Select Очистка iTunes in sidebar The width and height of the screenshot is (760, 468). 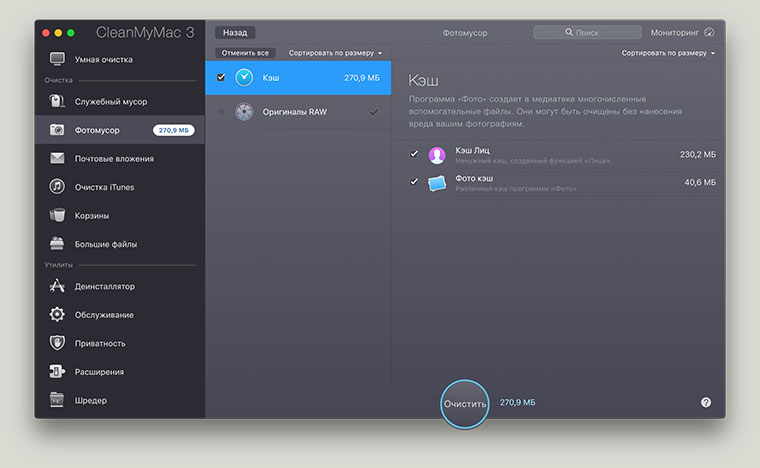[x=120, y=187]
